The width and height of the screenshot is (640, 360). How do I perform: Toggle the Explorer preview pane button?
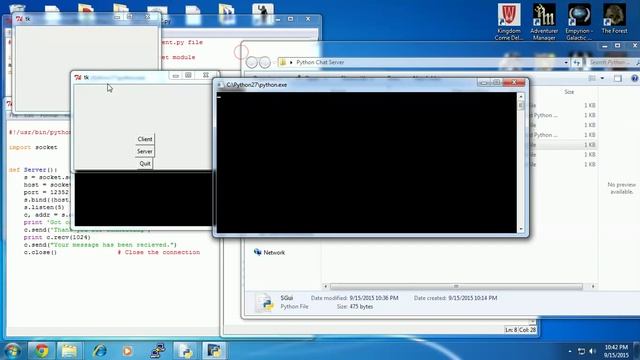618,78
